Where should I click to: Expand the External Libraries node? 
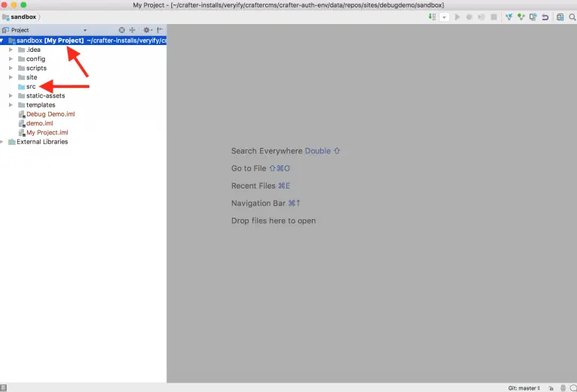click(3, 142)
